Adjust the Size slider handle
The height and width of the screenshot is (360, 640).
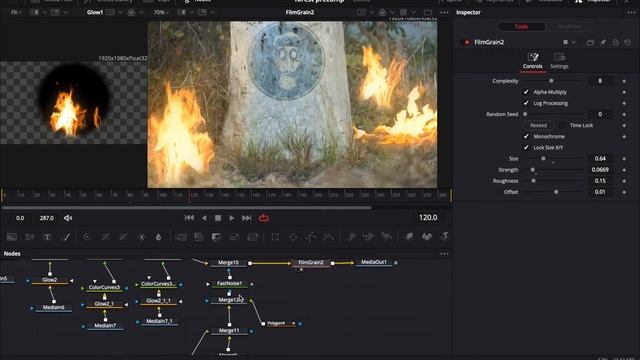(543, 158)
